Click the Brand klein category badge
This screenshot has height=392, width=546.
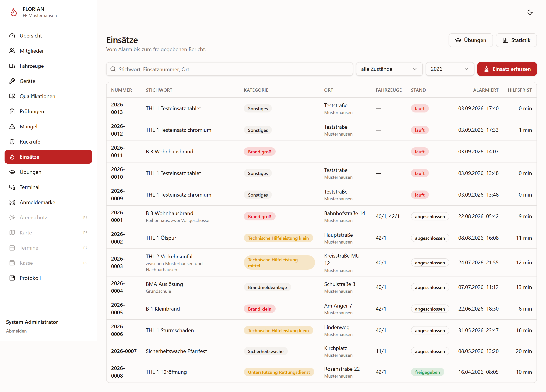point(260,309)
